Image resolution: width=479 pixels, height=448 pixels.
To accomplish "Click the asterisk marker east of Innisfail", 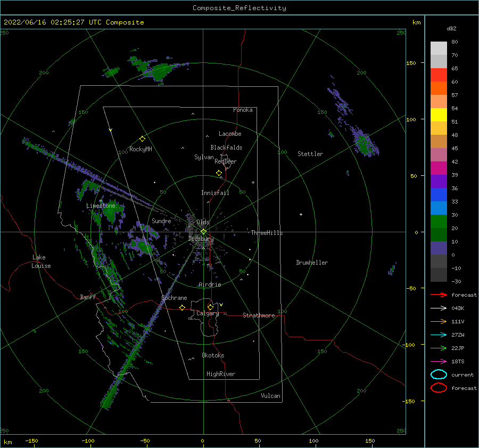I will point(253,183).
